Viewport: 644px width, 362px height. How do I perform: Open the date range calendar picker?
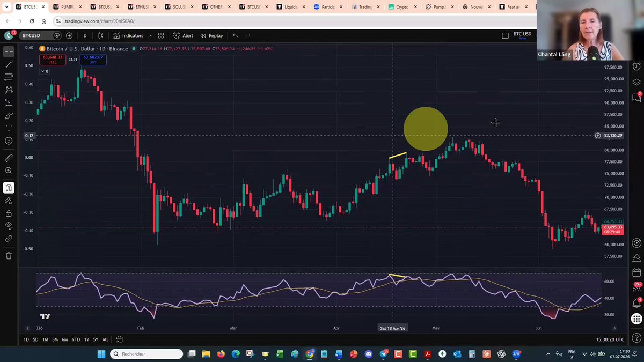point(119,339)
